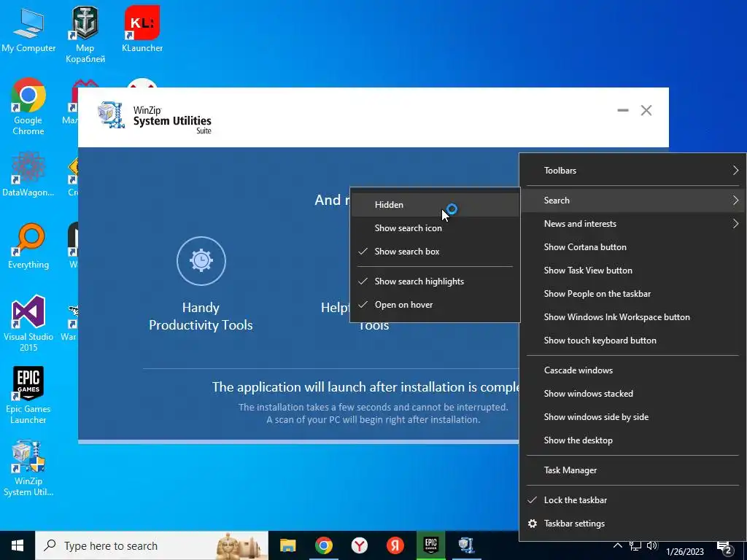Toggle Show People on the taskbar

pyautogui.click(x=632, y=294)
